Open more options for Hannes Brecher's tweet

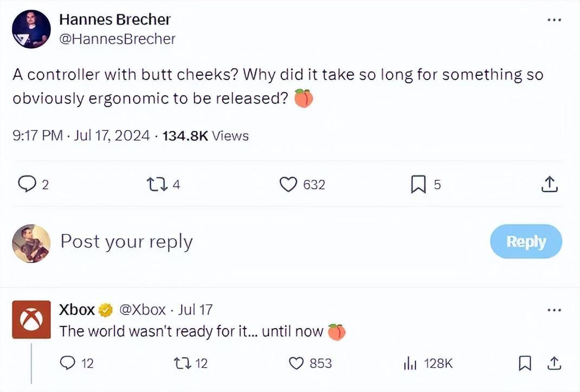[553, 20]
